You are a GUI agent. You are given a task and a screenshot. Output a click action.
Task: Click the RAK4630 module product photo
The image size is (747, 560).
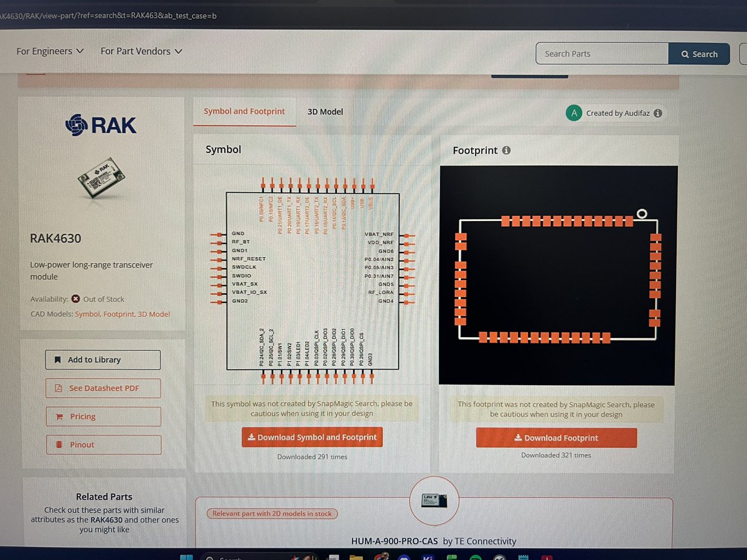pos(101,180)
